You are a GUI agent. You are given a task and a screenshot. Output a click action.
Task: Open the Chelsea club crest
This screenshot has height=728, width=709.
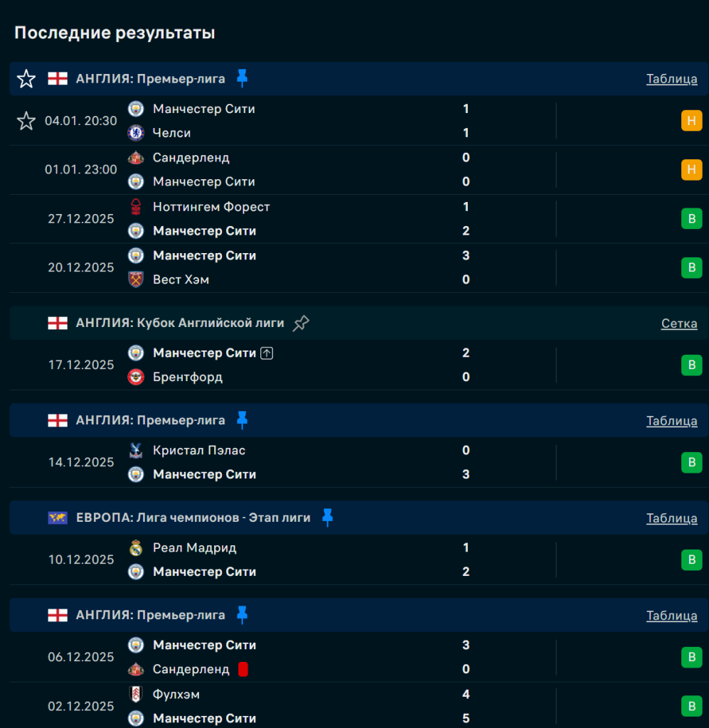[x=136, y=133]
